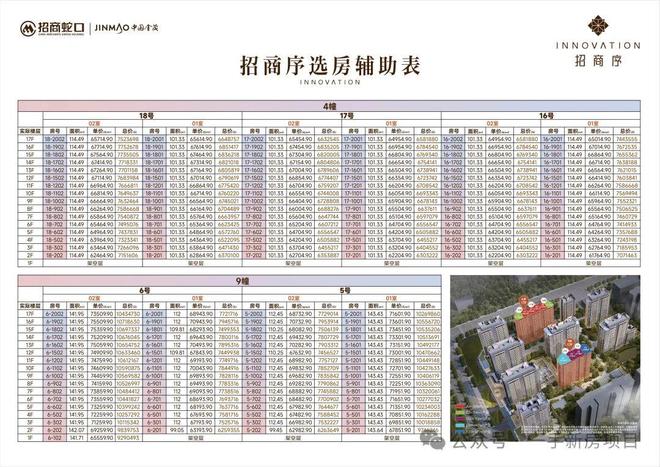Click area value 141.71

[x=77, y=438]
